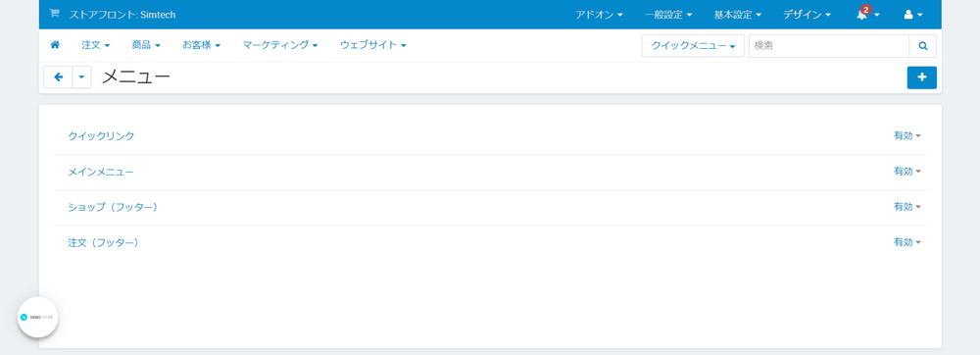Open the デザイン menu
The image size is (980, 355).
pos(807,15)
